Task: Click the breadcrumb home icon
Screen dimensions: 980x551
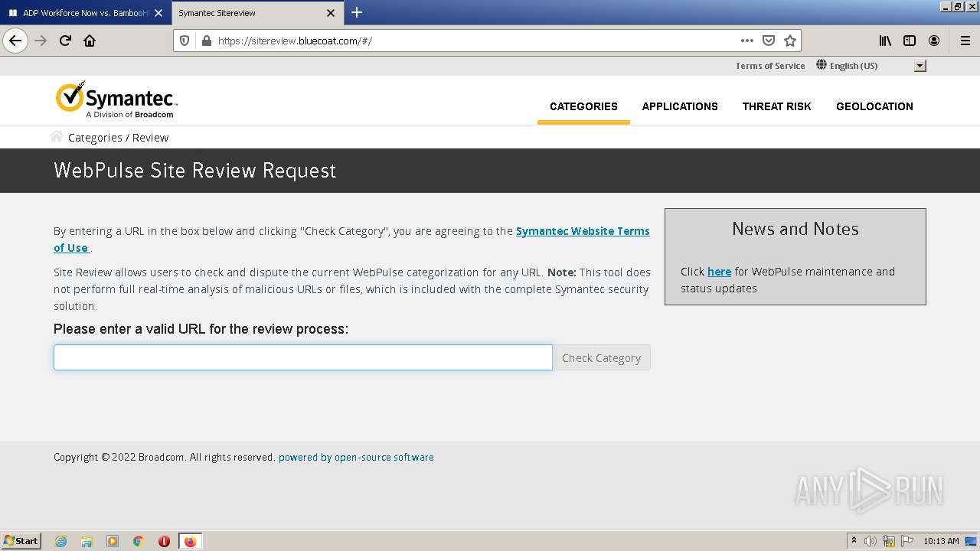Action: (x=57, y=136)
